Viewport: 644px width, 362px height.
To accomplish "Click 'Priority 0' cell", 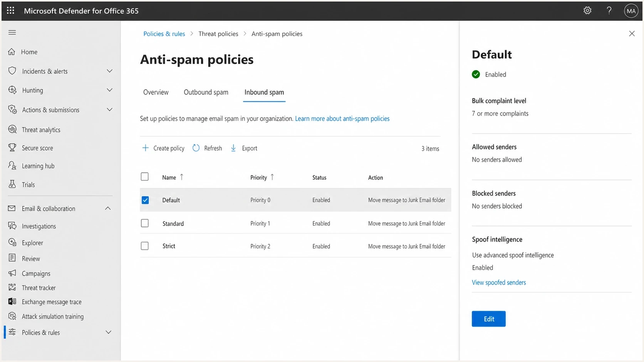I will [x=260, y=200].
